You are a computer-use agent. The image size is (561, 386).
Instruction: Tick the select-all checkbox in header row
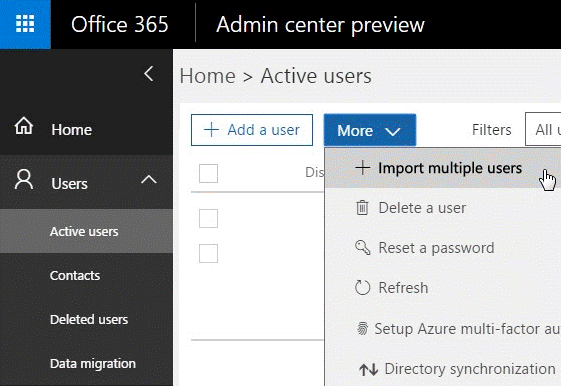[208, 174]
